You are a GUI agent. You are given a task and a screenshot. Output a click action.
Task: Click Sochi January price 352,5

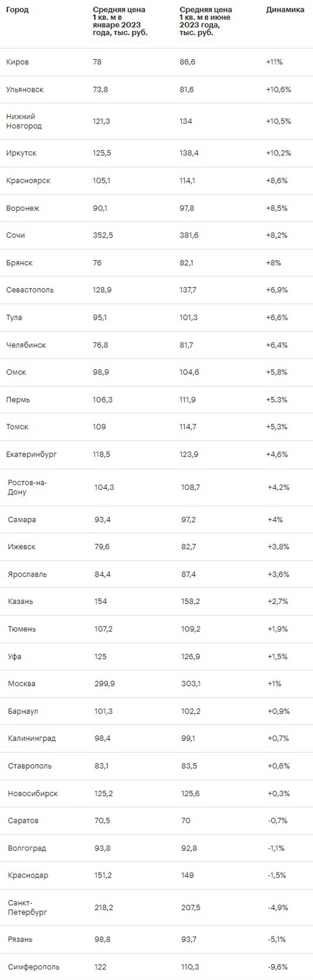pyautogui.click(x=103, y=235)
